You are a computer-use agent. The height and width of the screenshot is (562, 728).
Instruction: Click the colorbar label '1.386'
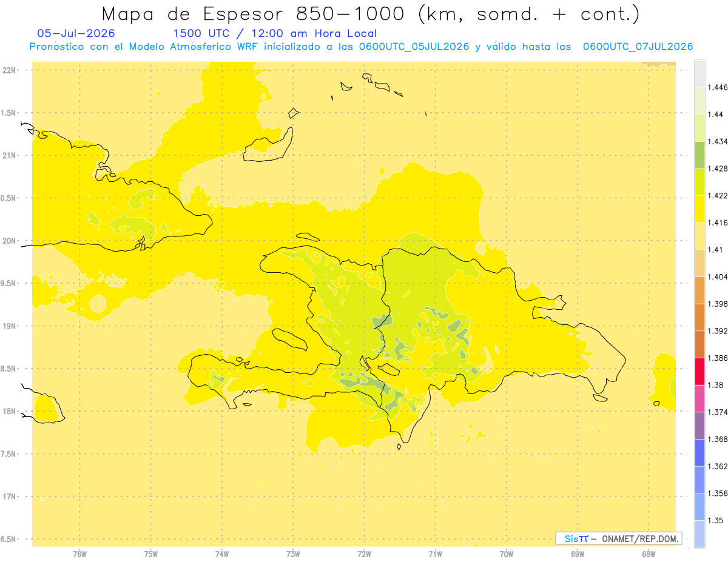[x=717, y=358]
